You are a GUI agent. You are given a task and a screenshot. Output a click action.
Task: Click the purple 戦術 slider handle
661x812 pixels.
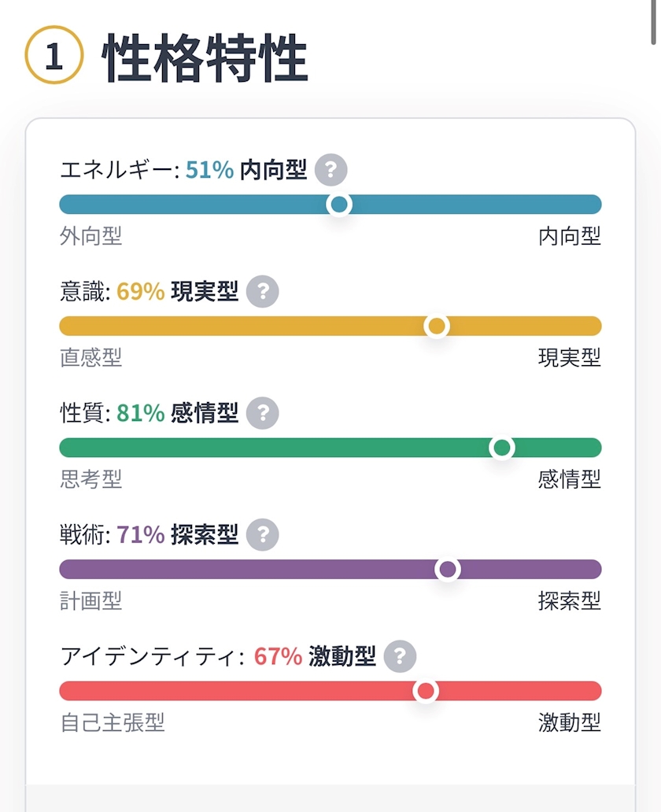pyautogui.click(x=448, y=569)
